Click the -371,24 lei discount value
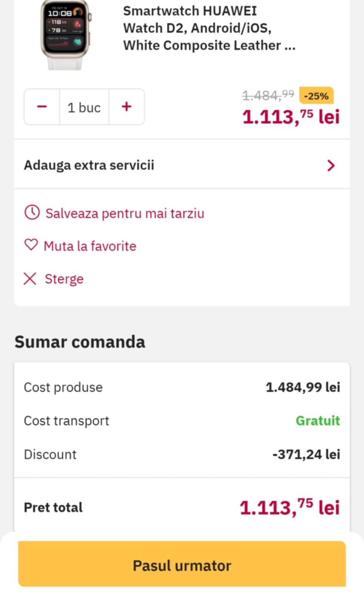364x594 pixels. tap(306, 454)
